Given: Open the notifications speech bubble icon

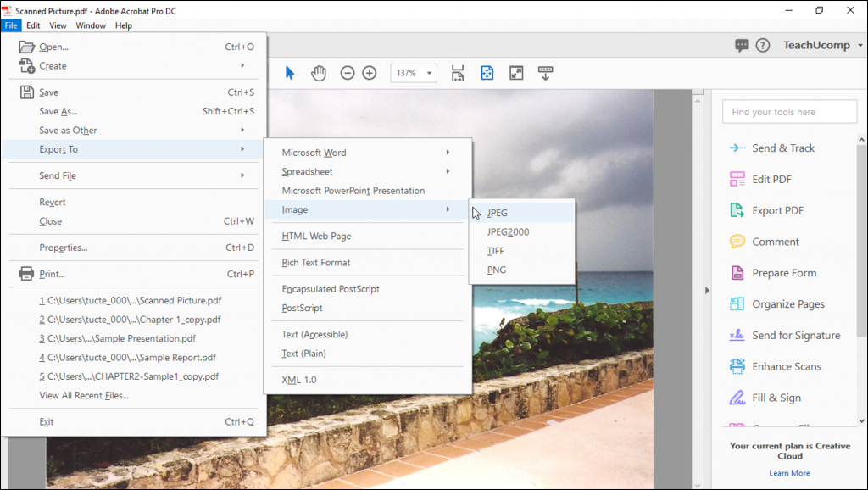Looking at the screenshot, I should pos(742,46).
